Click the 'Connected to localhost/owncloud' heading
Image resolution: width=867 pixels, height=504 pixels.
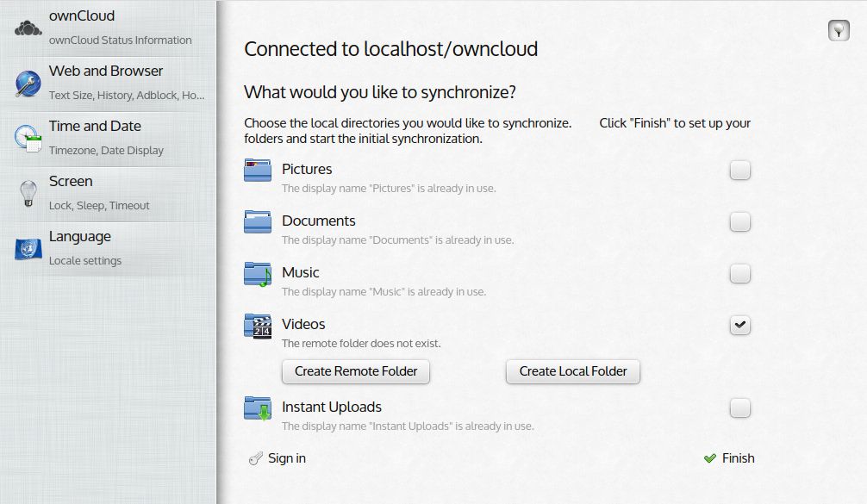coord(391,49)
